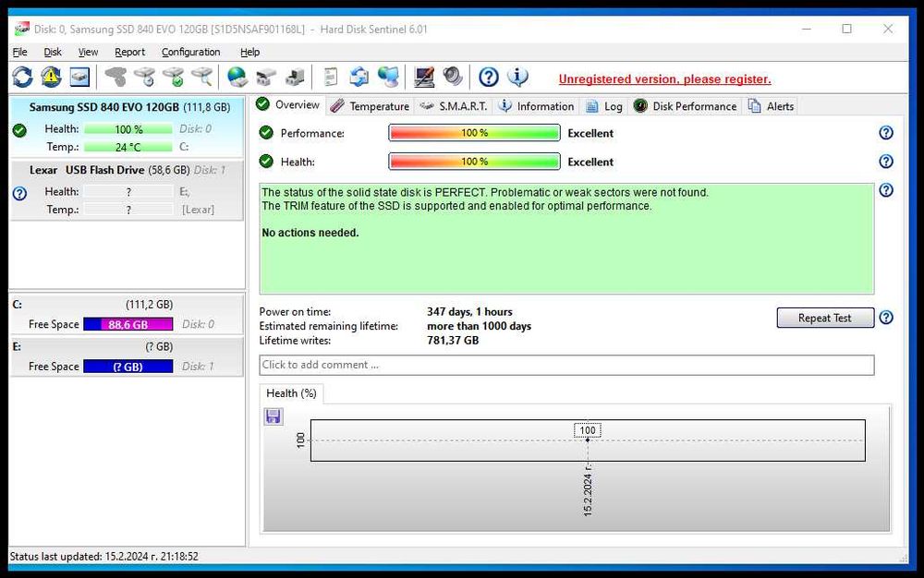The height and width of the screenshot is (578, 924).
Task: Switch to the Log tab
Action: 604,106
